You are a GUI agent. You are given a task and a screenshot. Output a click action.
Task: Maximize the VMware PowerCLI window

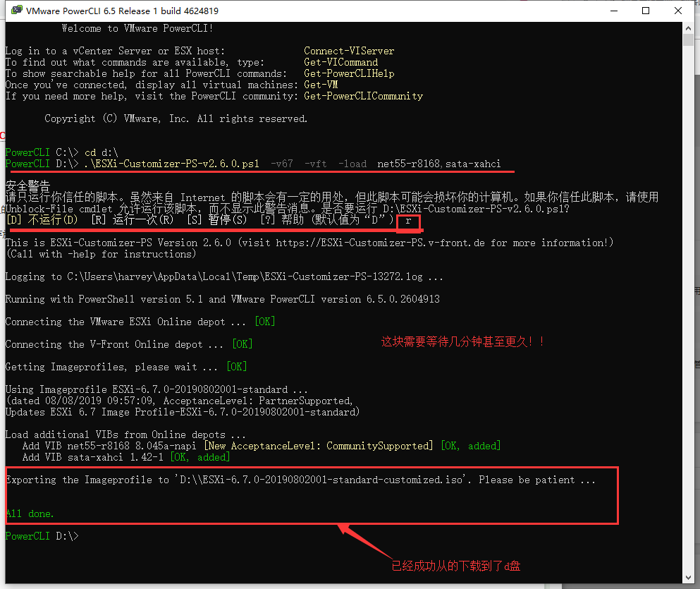(646, 11)
